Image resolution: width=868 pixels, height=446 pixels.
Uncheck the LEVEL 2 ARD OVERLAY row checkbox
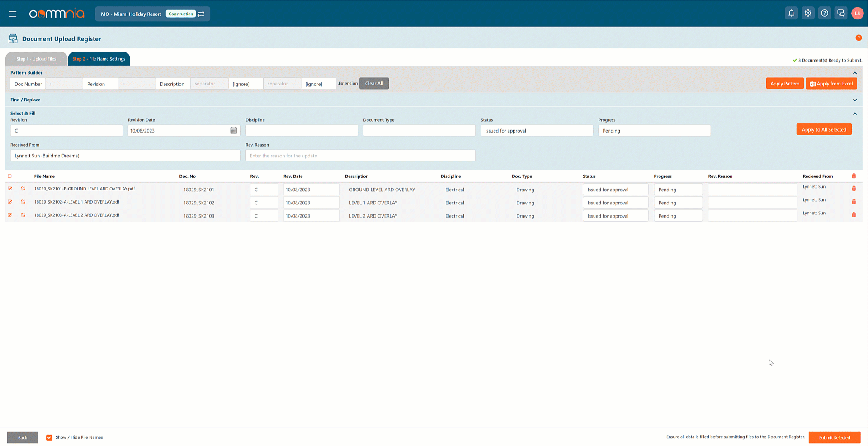(x=10, y=215)
